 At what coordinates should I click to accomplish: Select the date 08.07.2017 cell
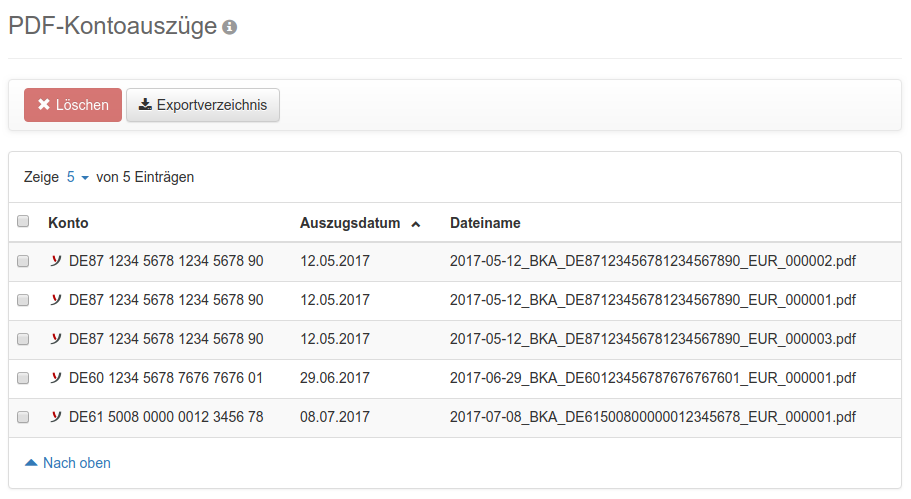click(x=335, y=417)
